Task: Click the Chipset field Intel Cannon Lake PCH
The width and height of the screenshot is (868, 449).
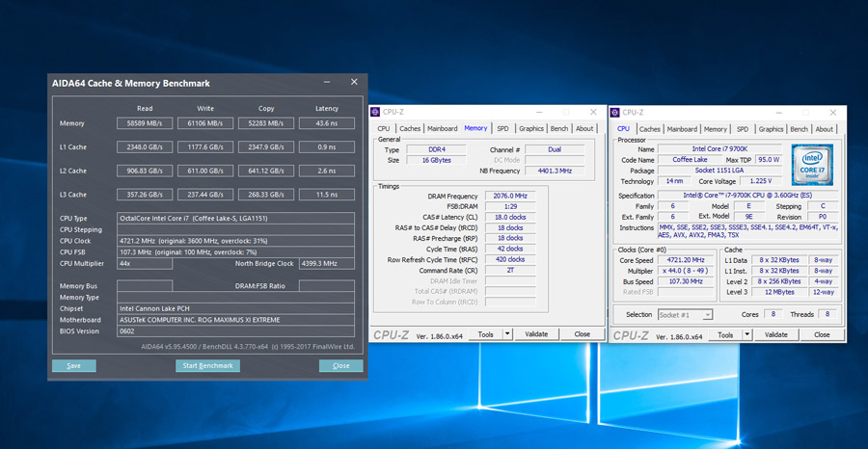Action: [236, 308]
